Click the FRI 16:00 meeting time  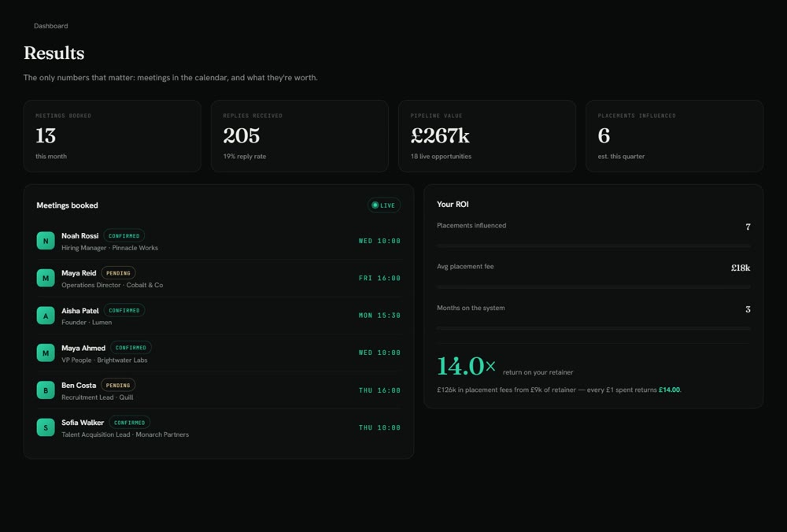(x=379, y=278)
